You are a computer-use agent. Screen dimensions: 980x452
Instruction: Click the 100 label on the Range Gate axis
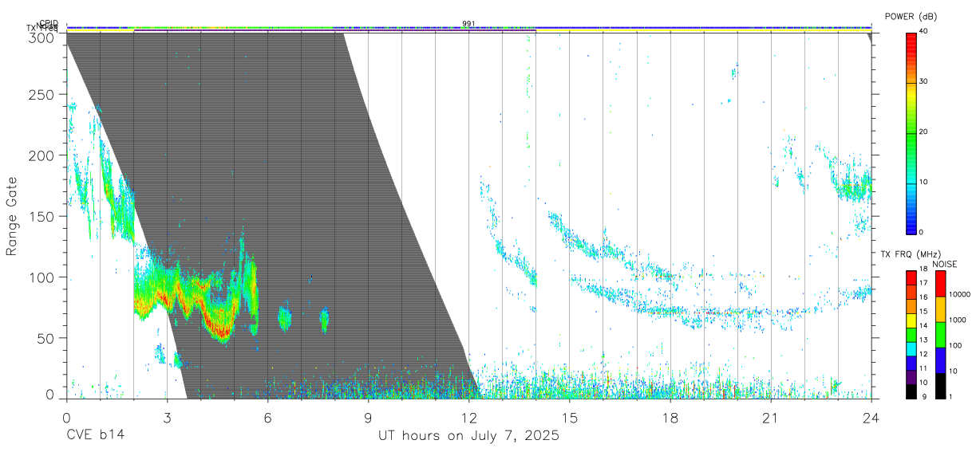pos(42,277)
